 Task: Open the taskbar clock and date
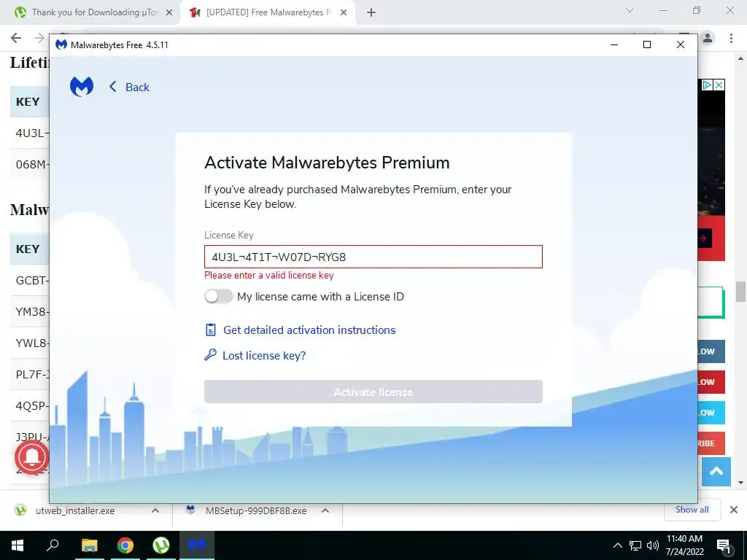tap(684, 545)
